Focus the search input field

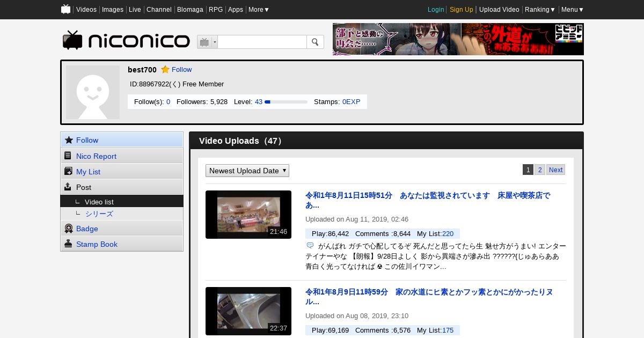pyautogui.click(x=262, y=42)
